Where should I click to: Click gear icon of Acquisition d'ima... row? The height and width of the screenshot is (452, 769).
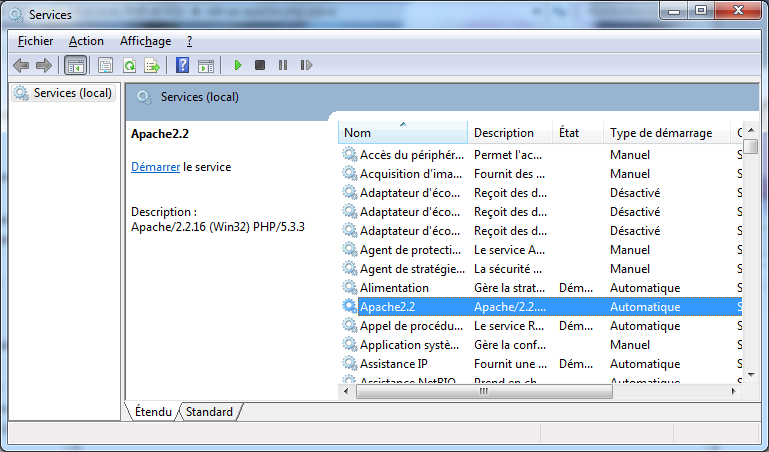pyautogui.click(x=349, y=174)
